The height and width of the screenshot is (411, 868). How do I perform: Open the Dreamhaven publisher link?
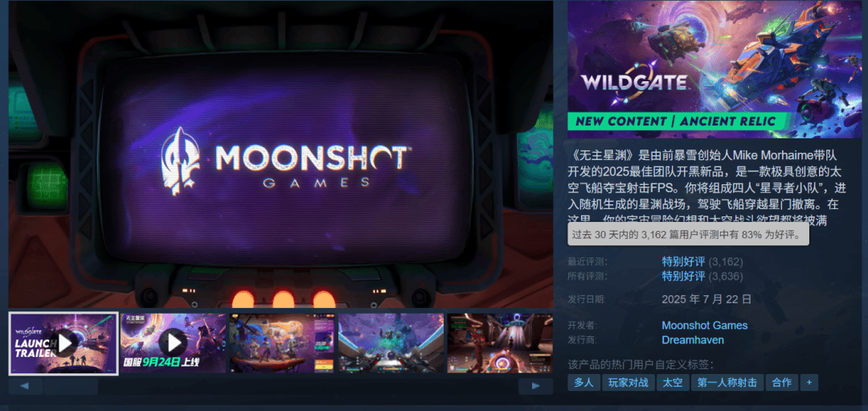coord(693,340)
